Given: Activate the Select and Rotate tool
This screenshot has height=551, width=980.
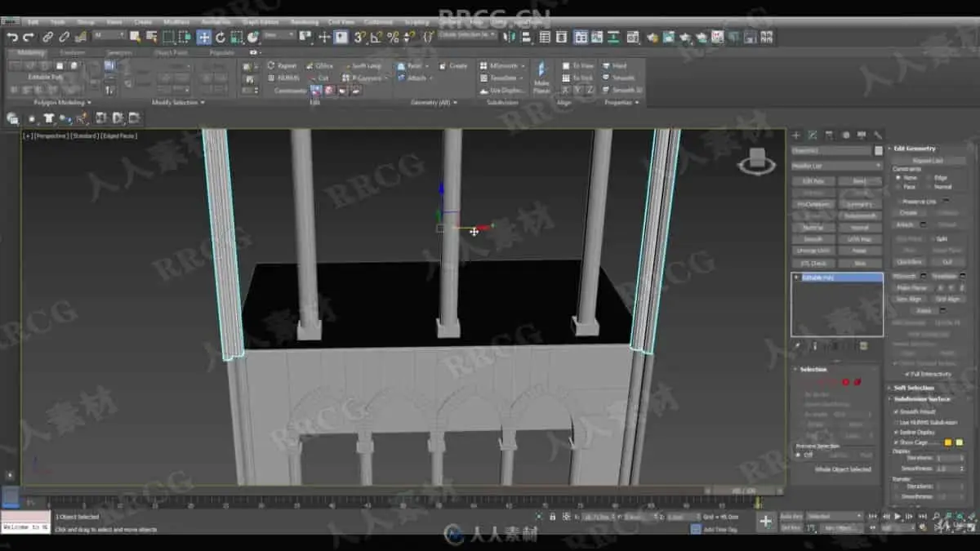Looking at the screenshot, I should click(220, 37).
